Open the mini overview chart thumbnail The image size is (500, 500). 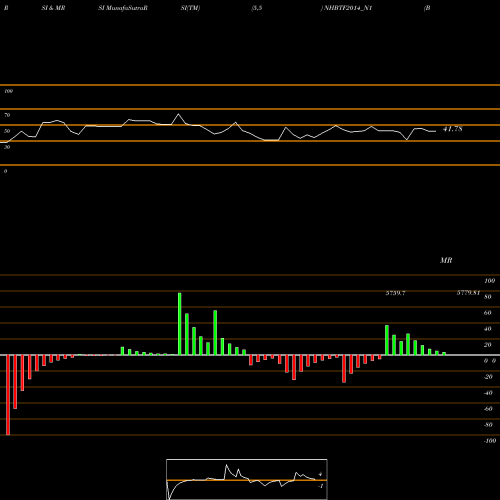247,479
